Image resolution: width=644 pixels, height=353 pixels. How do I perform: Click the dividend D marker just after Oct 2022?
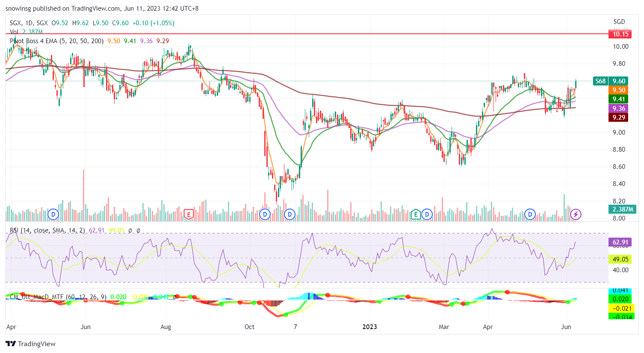[265, 214]
